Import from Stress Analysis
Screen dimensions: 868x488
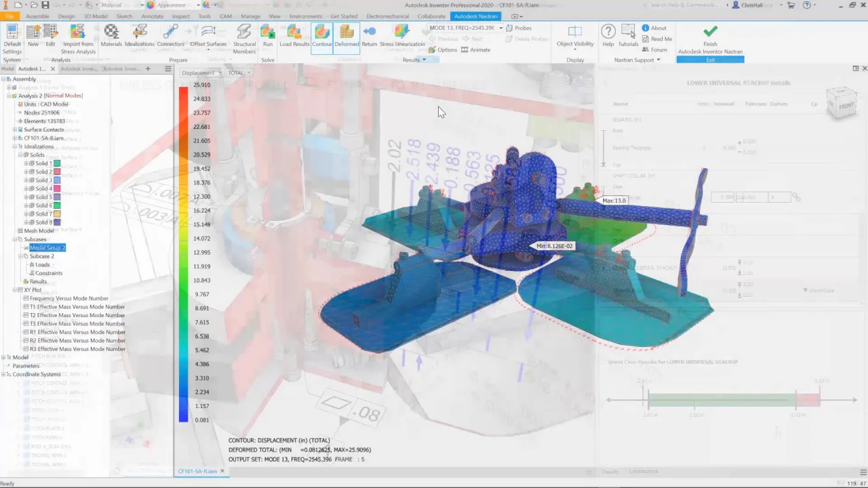point(78,39)
